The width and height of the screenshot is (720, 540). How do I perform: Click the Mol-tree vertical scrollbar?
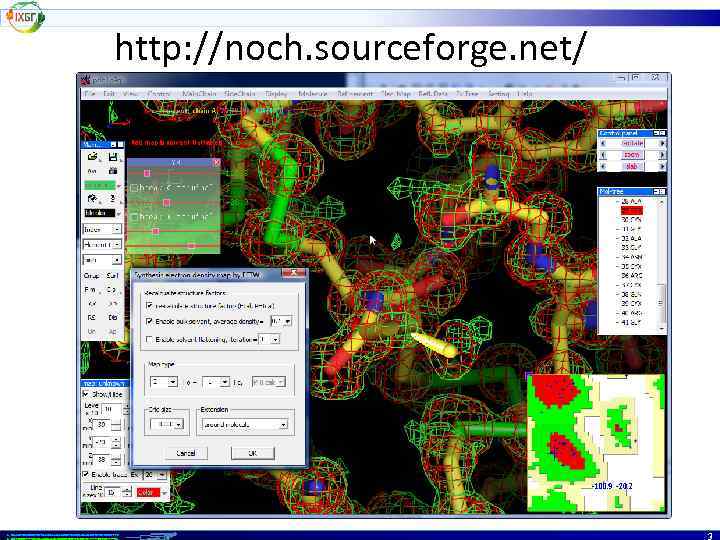[x=662, y=265]
